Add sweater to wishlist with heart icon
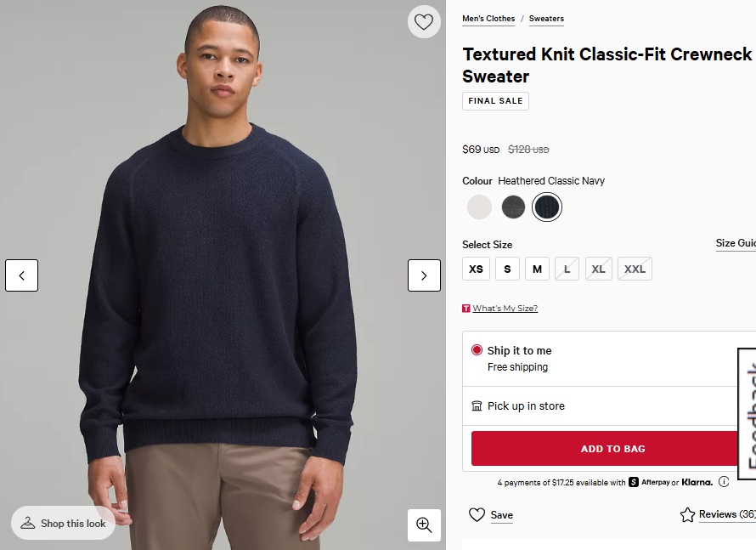This screenshot has height=550, width=756. click(423, 22)
